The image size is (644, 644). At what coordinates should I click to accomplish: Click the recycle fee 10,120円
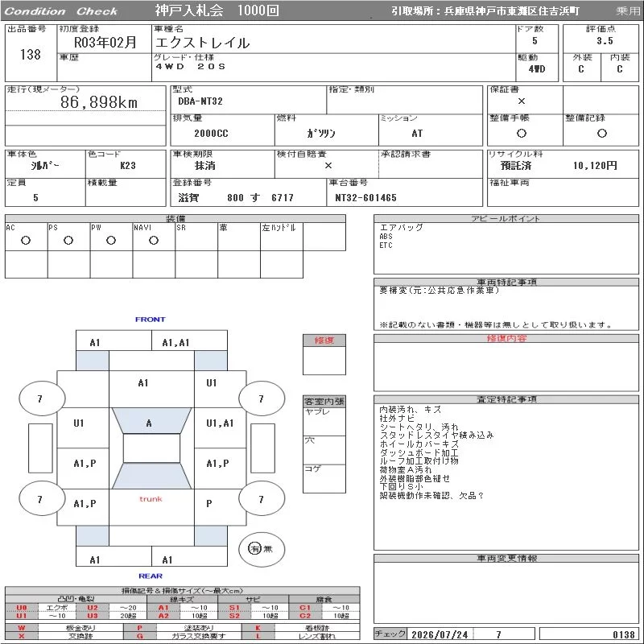[x=595, y=166]
